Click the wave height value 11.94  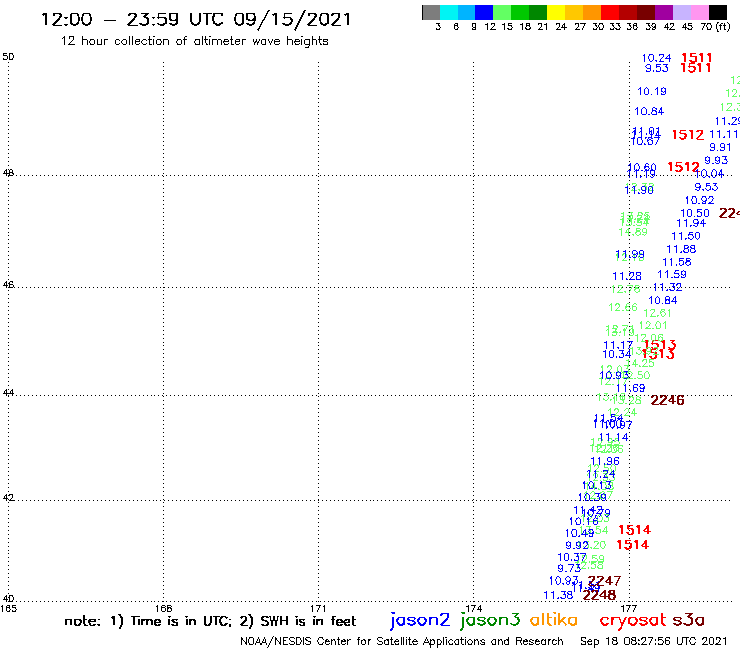[691, 223]
